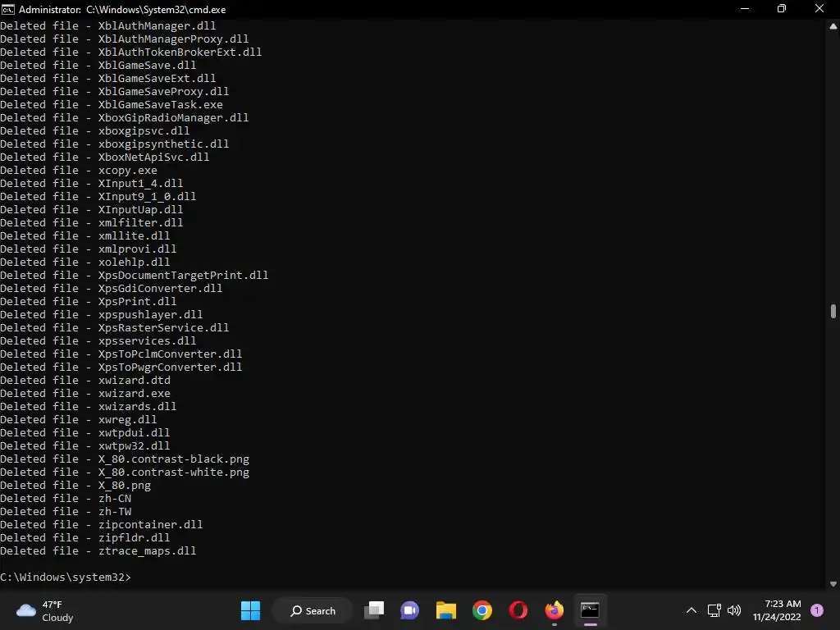Click the line ending in XpsDocumentTargetPrint.dll

point(135,276)
